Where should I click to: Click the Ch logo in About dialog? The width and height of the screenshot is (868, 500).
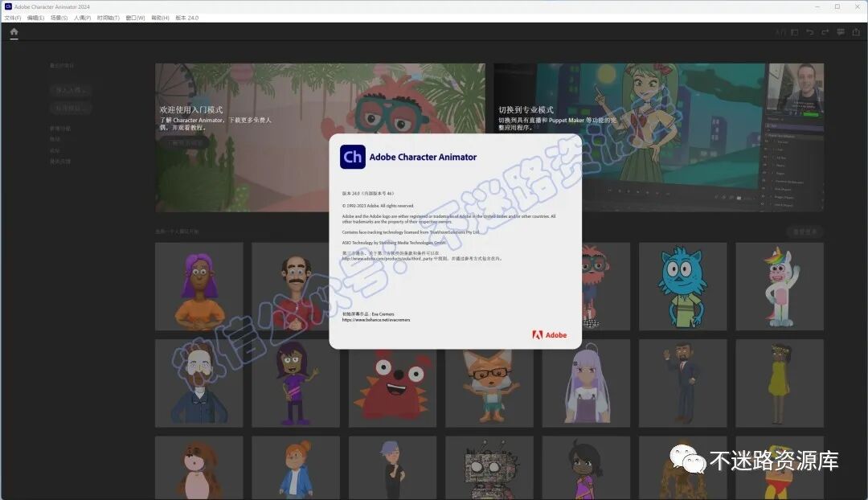tap(353, 157)
